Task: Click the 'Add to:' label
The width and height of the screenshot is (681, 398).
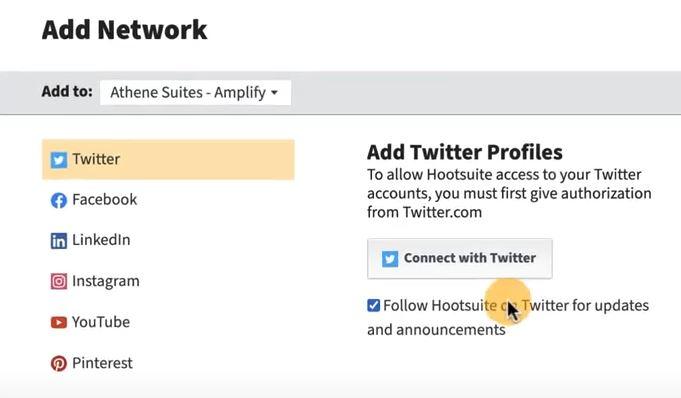Action: coord(67,92)
